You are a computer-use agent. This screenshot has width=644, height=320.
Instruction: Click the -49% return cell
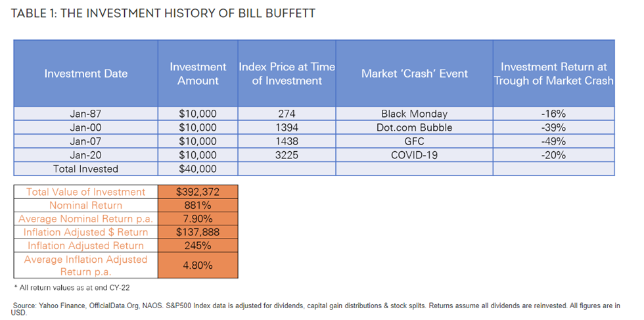[553, 141]
